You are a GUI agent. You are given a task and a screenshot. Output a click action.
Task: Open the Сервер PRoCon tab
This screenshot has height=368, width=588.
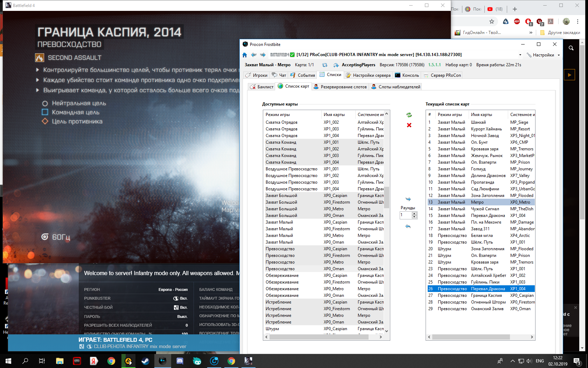[442, 75]
